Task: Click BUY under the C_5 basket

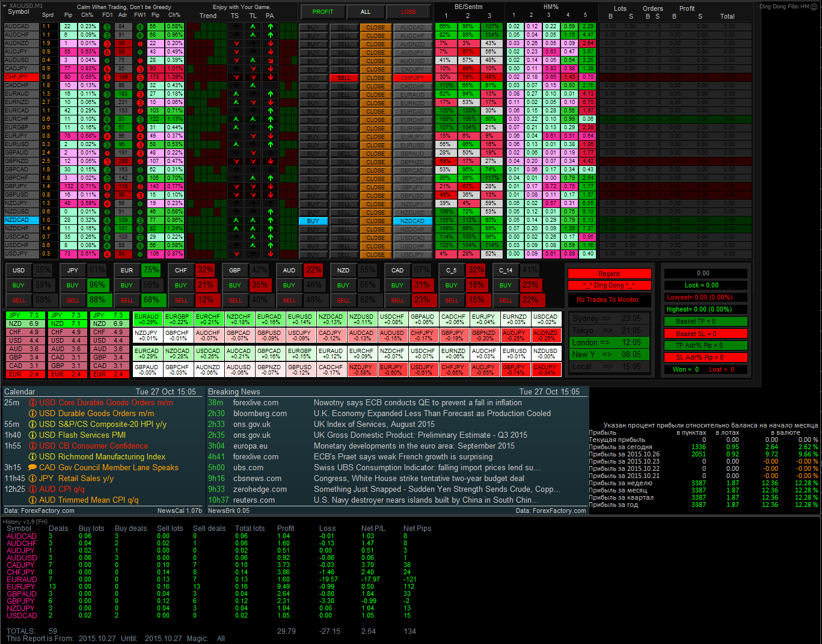Action: [x=452, y=286]
